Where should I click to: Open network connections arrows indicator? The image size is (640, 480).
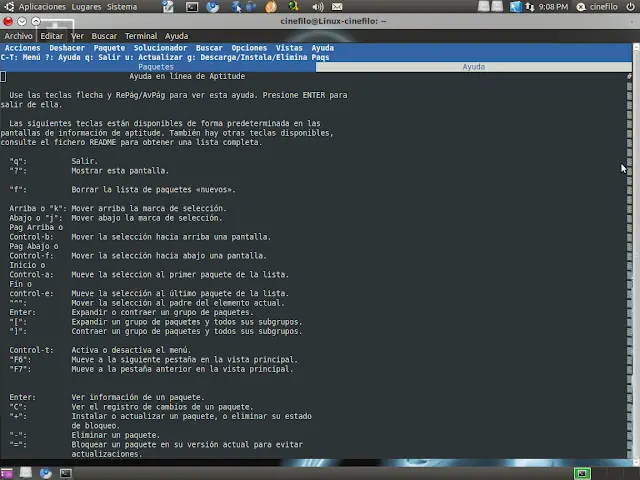[x=530, y=7]
